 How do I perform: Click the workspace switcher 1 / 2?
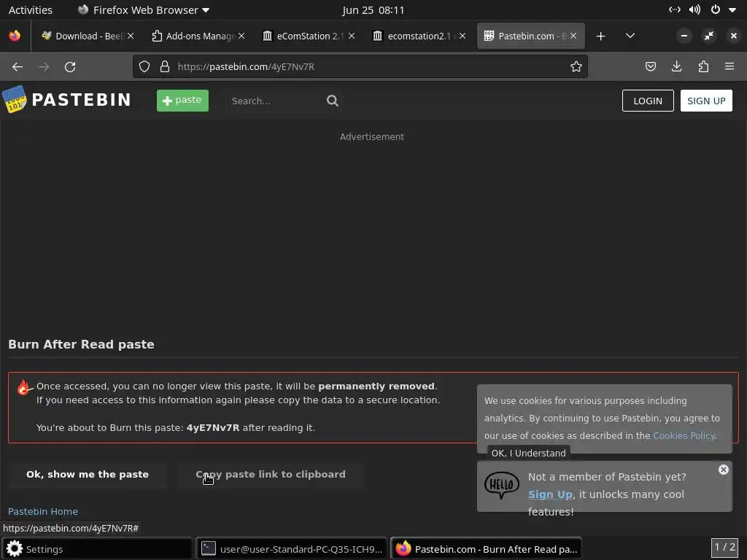point(724,547)
